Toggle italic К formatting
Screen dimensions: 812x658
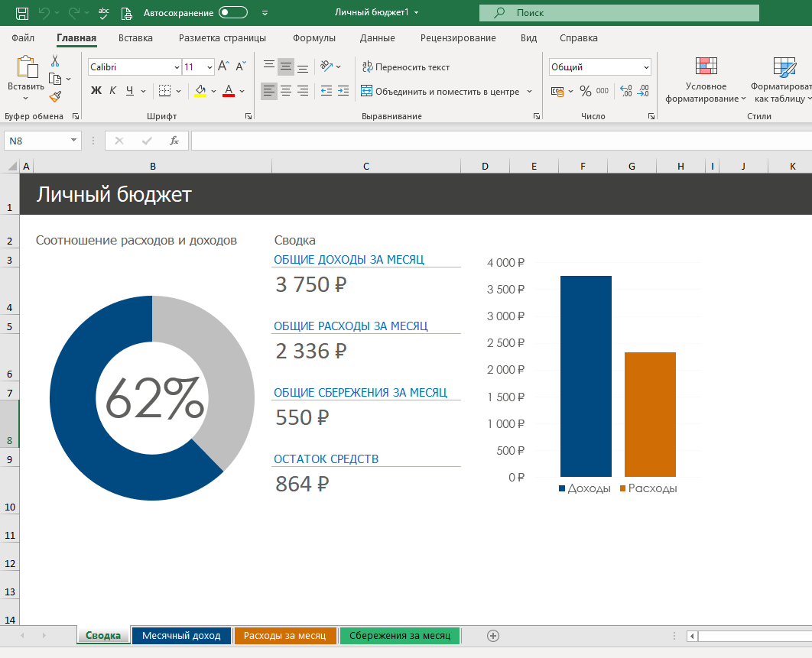(x=112, y=91)
